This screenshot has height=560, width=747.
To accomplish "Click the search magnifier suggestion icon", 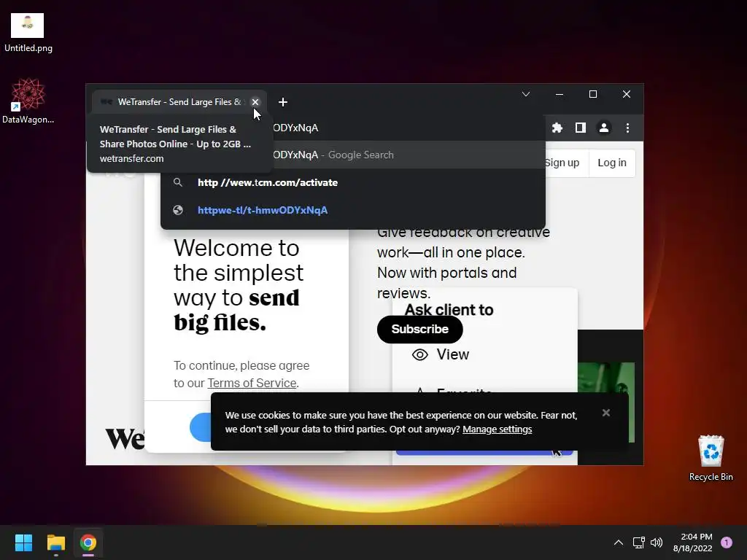I will pos(178,182).
